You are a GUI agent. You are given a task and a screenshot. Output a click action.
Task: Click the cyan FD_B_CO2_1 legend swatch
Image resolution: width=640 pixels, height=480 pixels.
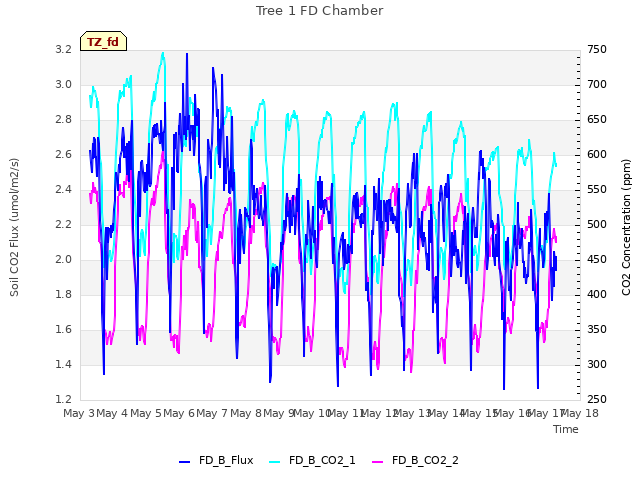(275, 462)
